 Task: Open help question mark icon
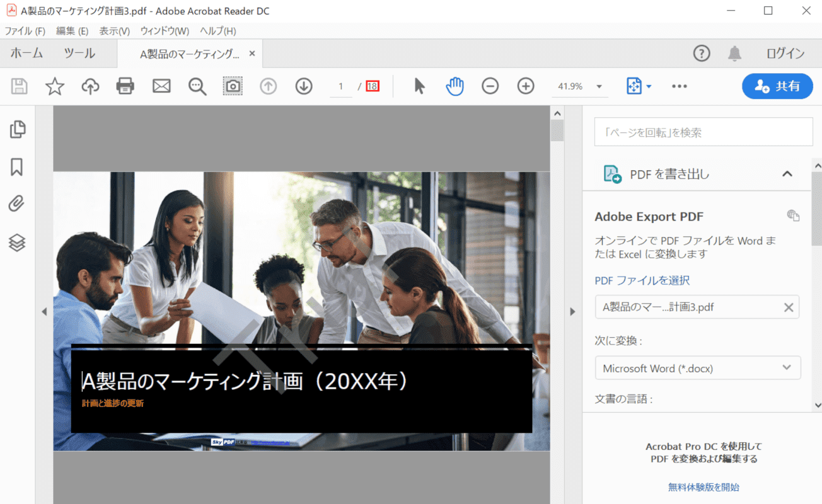[x=702, y=54]
